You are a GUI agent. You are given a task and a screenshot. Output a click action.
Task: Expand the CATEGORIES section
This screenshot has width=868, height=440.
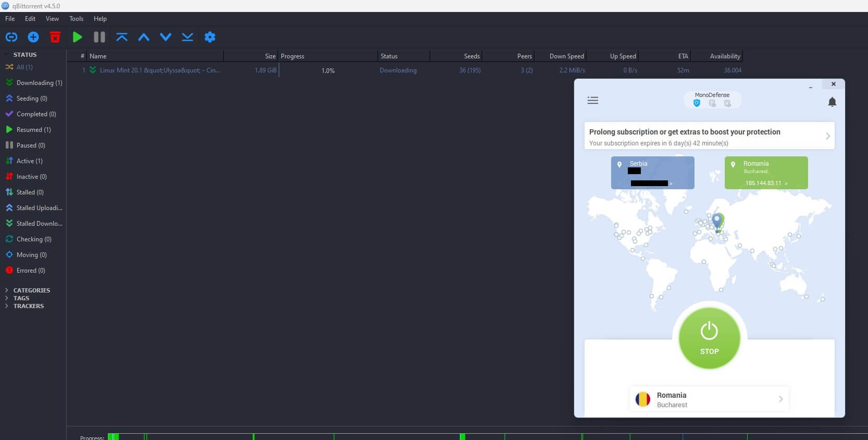point(6,290)
